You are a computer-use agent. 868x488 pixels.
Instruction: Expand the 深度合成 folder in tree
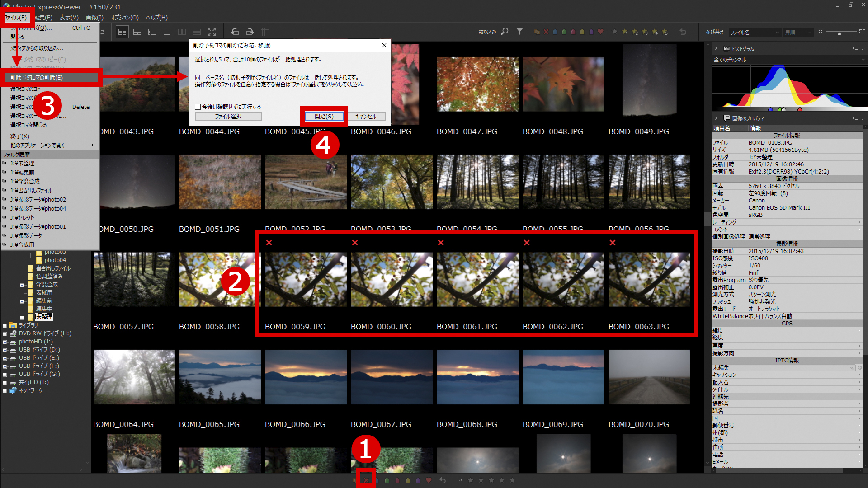tap(22, 285)
